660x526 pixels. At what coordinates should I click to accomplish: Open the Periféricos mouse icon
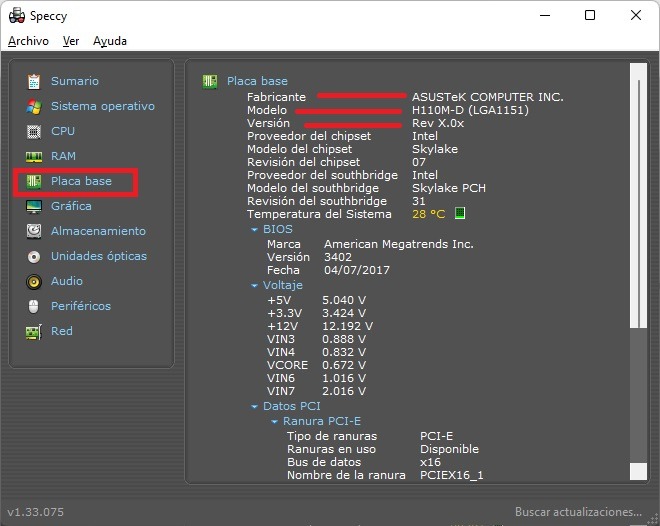coord(34,306)
